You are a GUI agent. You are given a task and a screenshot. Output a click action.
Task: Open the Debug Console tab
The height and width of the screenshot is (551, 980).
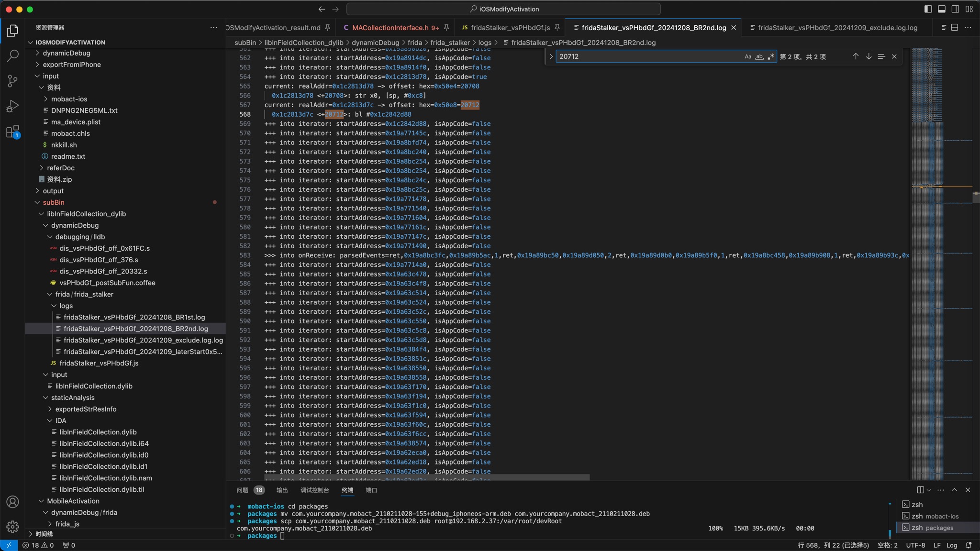[x=314, y=490]
